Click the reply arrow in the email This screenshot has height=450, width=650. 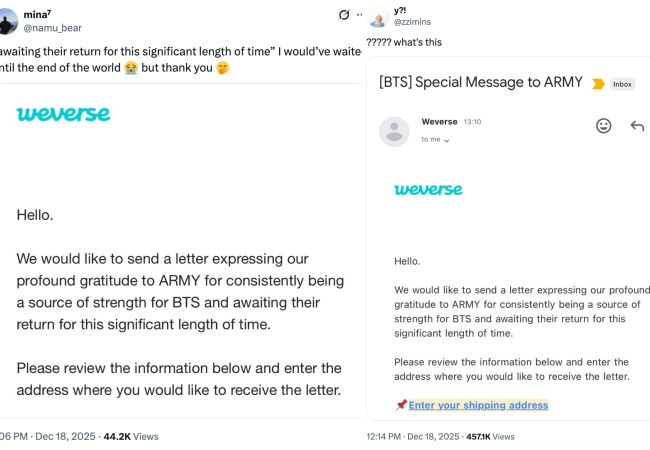coord(637,126)
